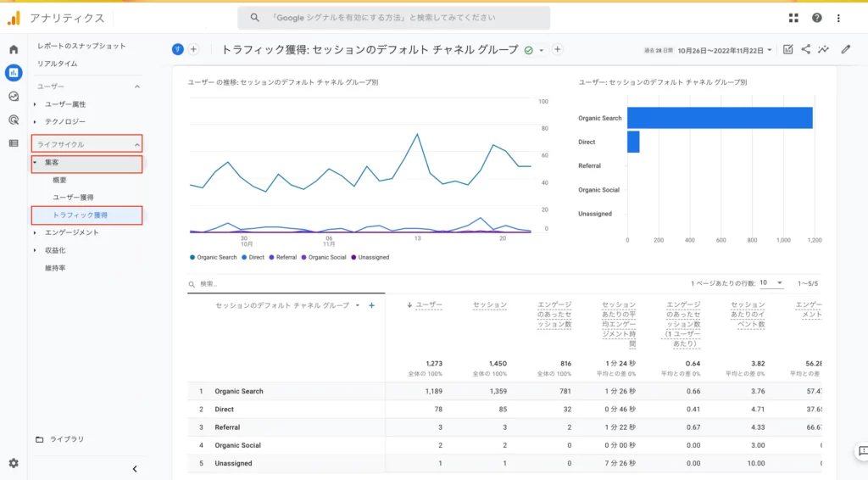Image resolution: width=868 pixels, height=480 pixels.
Task: Click Unassigned row in table
Action: coord(504,463)
